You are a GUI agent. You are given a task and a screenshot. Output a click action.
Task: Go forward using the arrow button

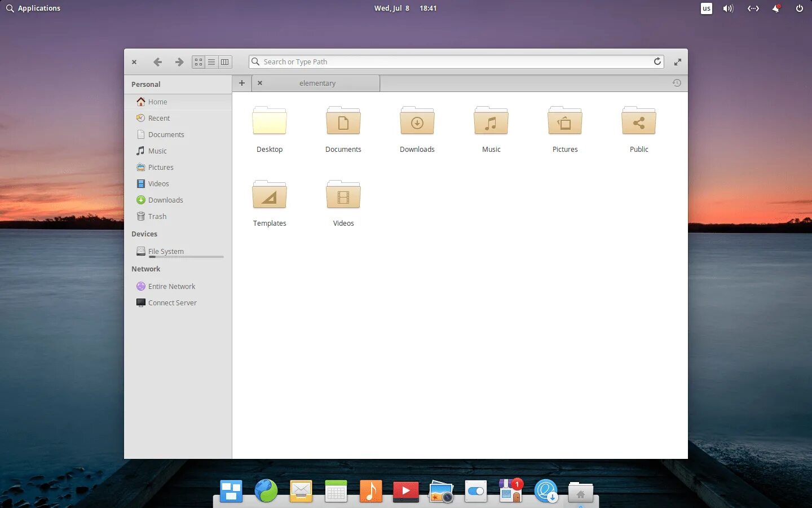coord(179,62)
